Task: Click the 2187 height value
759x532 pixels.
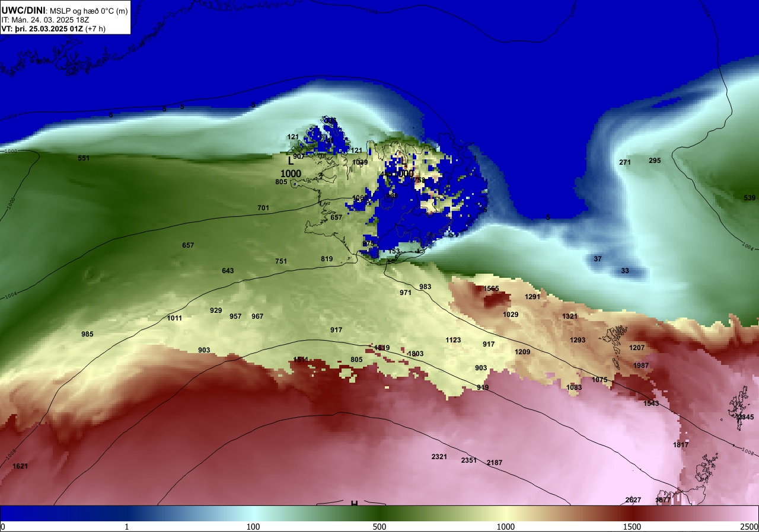Action: 495,463
